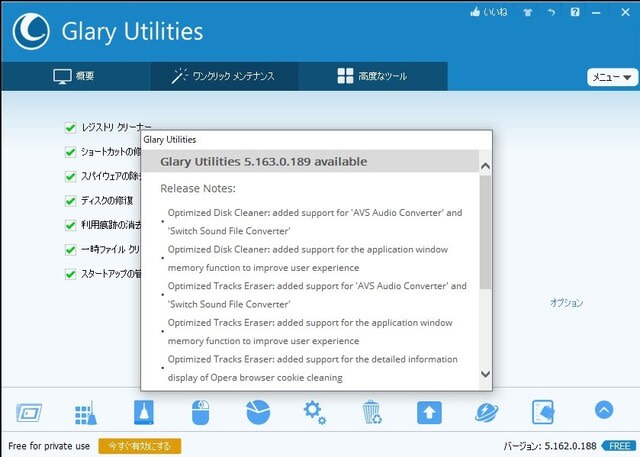The width and height of the screenshot is (640, 457).
Task: Click the いいね like text
Action: (x=495, y=12)
